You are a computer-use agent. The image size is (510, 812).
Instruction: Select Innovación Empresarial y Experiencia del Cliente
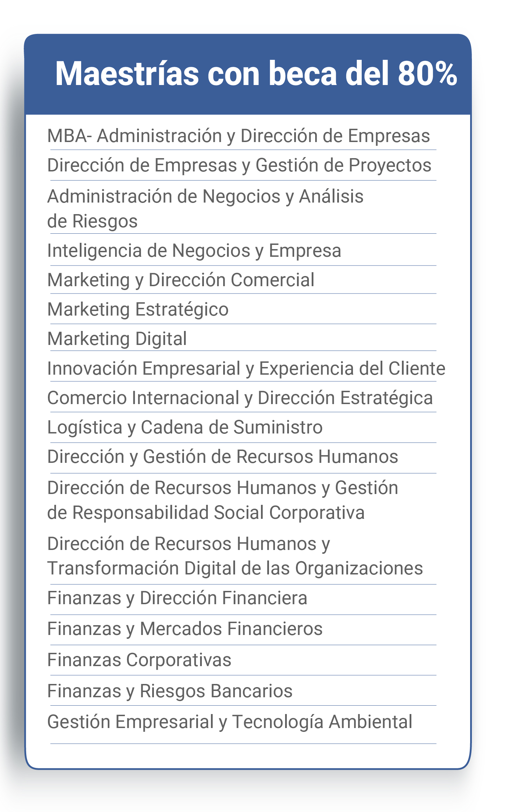246,368
